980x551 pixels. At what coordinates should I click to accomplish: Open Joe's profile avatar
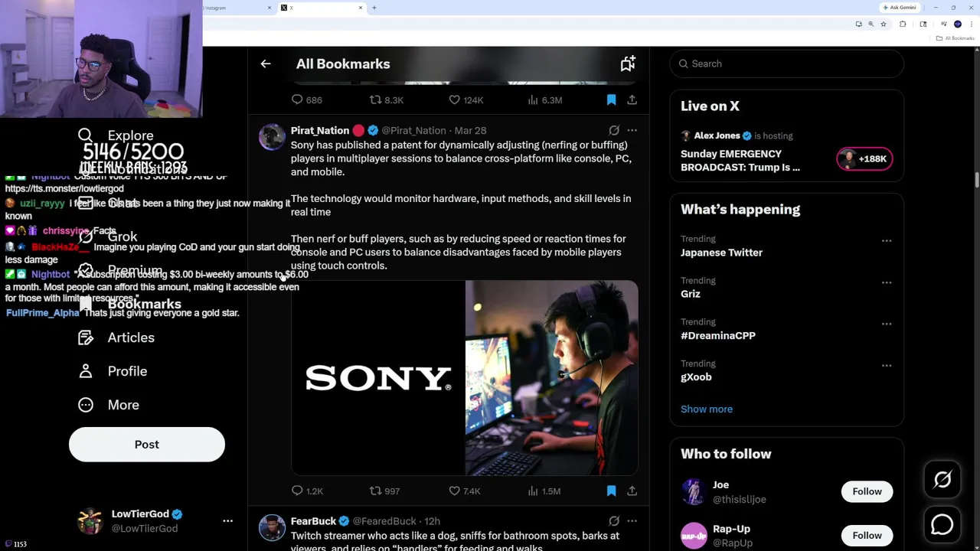tap(694, 491)
